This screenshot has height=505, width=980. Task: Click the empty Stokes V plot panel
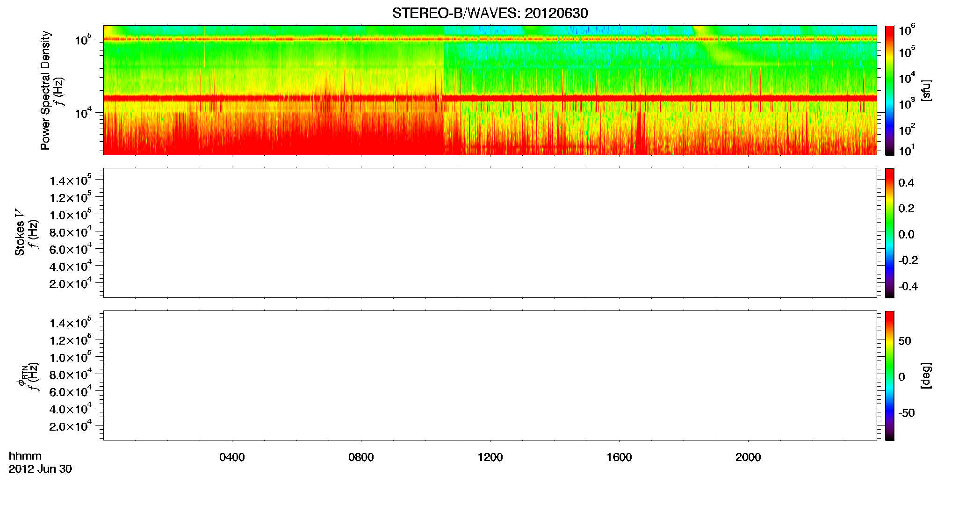490,233
